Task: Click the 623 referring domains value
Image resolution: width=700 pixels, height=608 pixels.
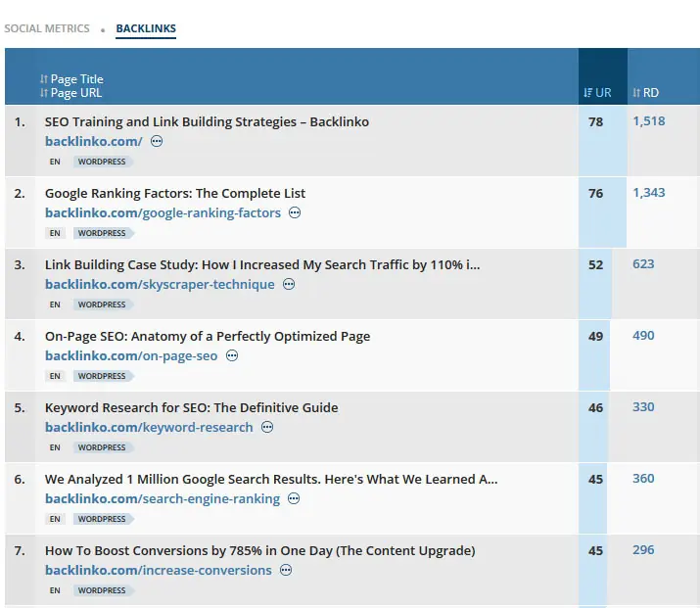Action: [x=643, y=264]
